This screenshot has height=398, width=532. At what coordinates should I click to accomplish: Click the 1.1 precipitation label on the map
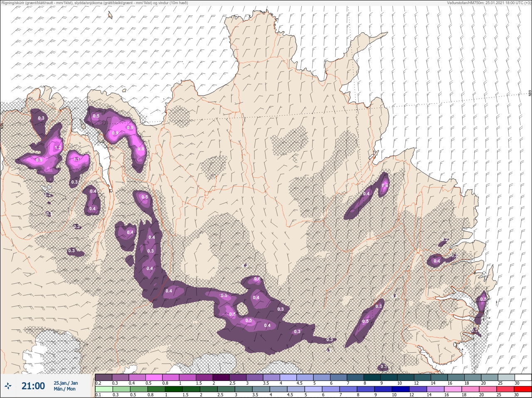(76, 160)
